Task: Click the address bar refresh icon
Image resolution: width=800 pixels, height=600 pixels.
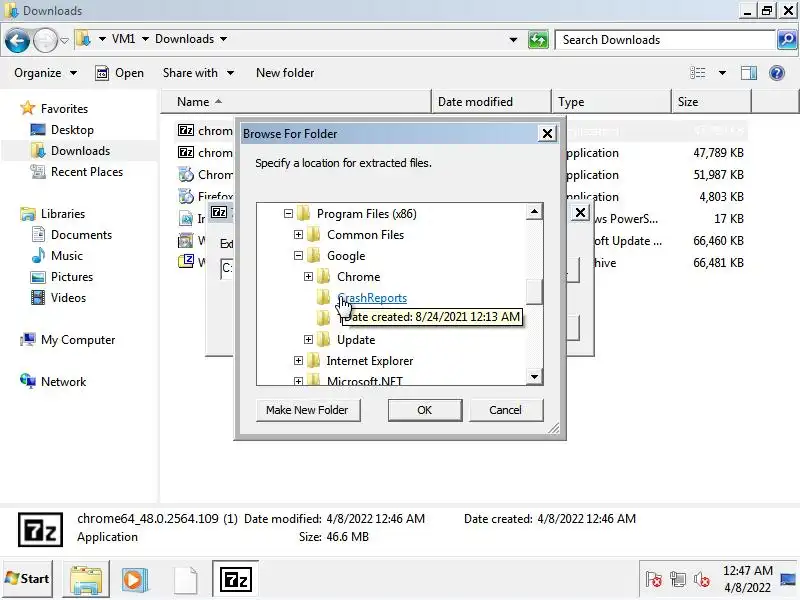Action: (538, 40)
